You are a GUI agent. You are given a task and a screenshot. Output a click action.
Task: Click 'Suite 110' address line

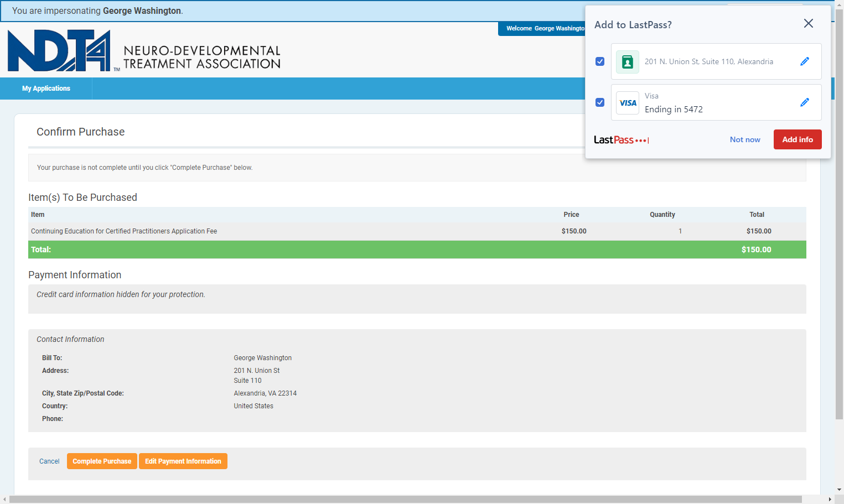(247, 381)
